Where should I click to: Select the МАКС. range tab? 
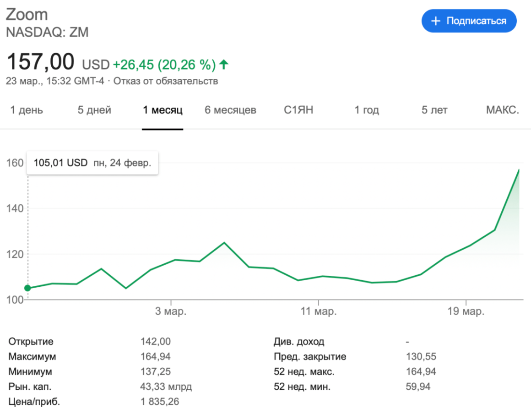(x=503, y=110)
